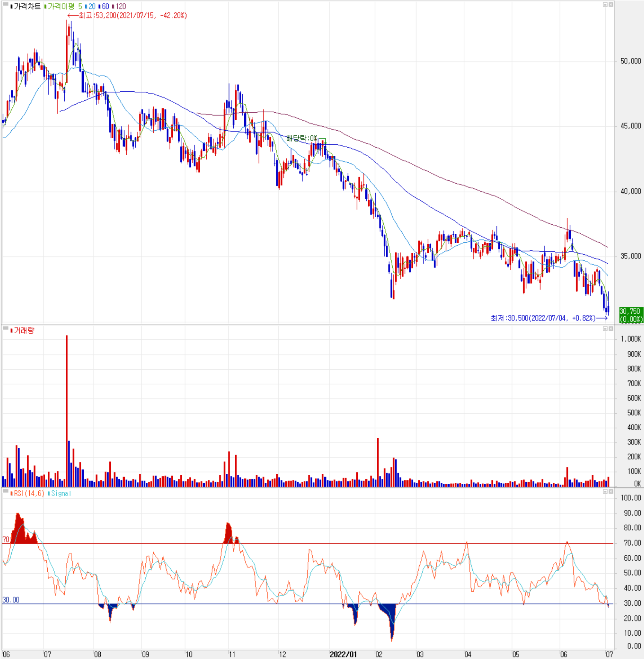The height and width of the screenshot is (659, 644).
Task: Click the 최고:53,200 high price annotation
Action: [127, 15]
